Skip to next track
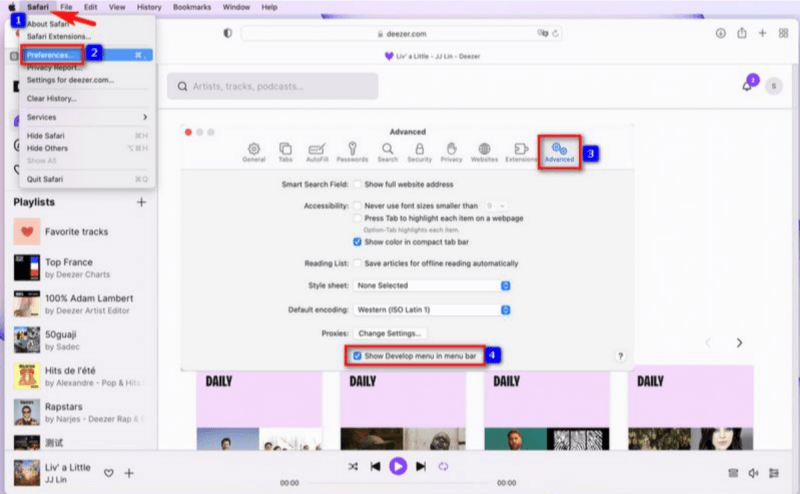The image size is (800, 494). [421, 466]
